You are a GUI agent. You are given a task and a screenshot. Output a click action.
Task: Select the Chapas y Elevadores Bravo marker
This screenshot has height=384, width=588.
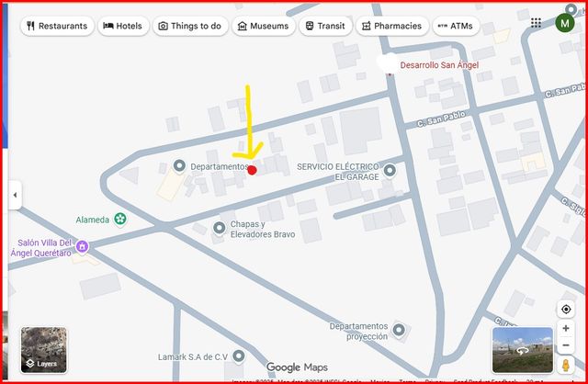click(x=220, y=228)
